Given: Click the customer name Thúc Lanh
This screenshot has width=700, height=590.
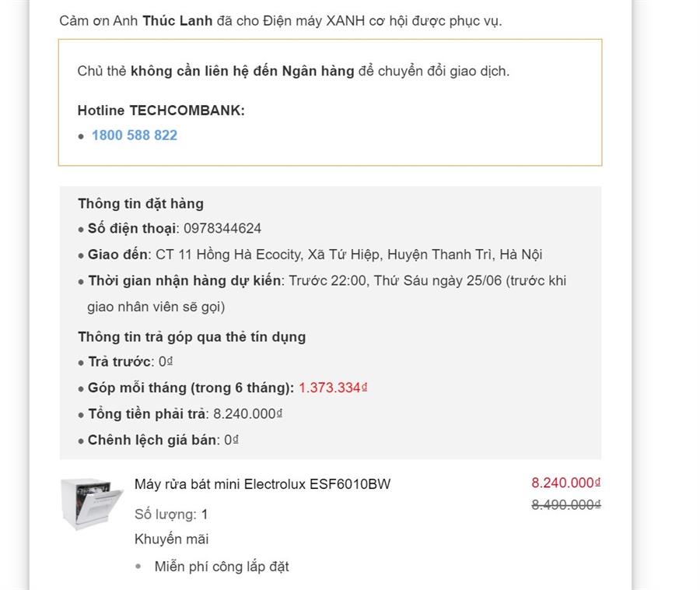Looking at the screenshot, I should tap(177, 20).
